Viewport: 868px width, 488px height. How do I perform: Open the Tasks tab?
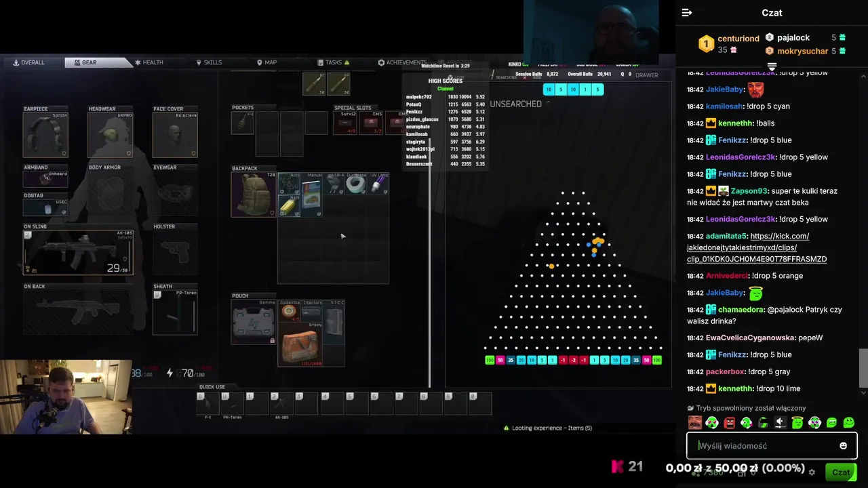(334, 62)
